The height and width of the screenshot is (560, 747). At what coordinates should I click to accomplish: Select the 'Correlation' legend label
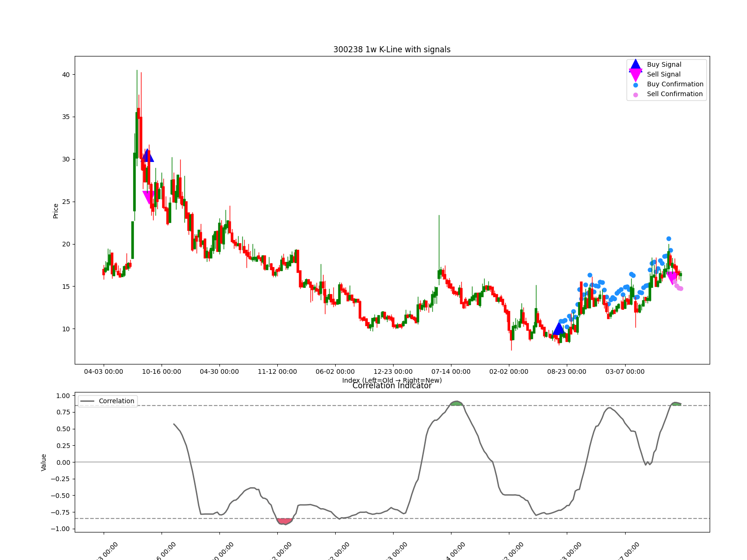click(116, 401)
